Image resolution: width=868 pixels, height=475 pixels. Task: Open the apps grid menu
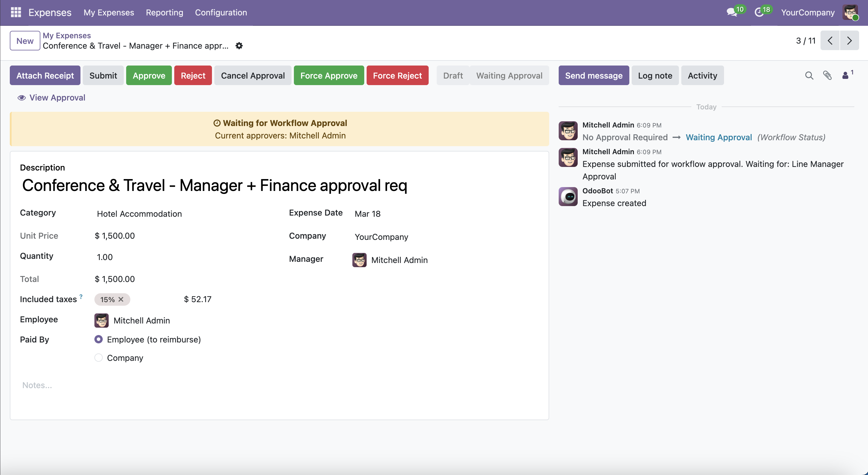point(15,12)
